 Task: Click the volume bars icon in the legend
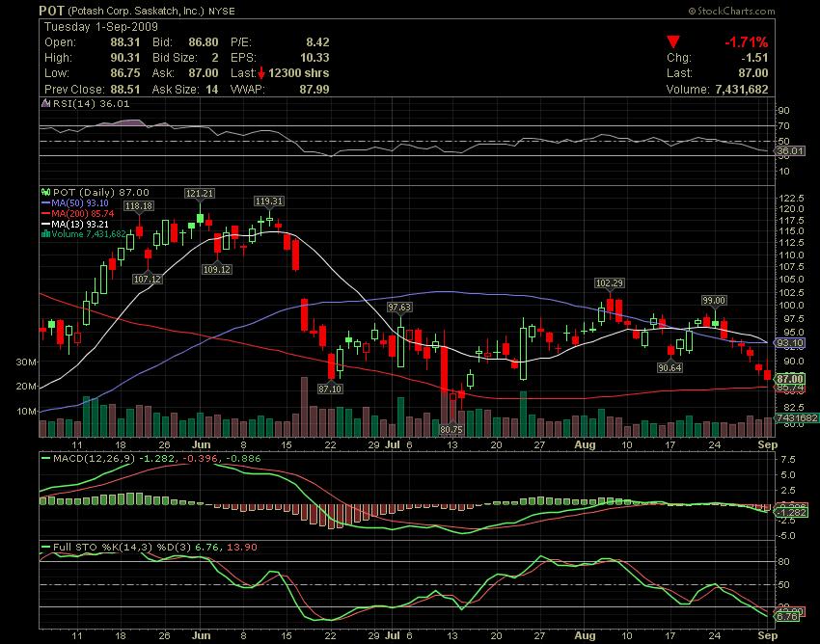[x=45, y=234]
